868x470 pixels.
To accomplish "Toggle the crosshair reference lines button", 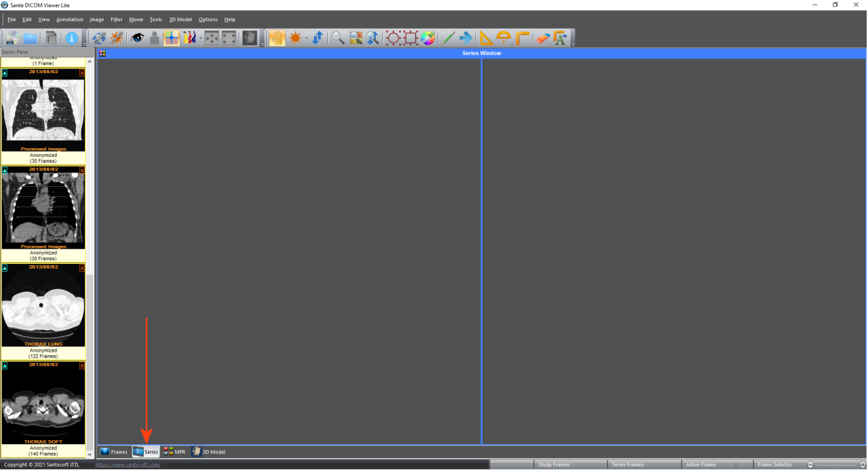I will (172, 38).
